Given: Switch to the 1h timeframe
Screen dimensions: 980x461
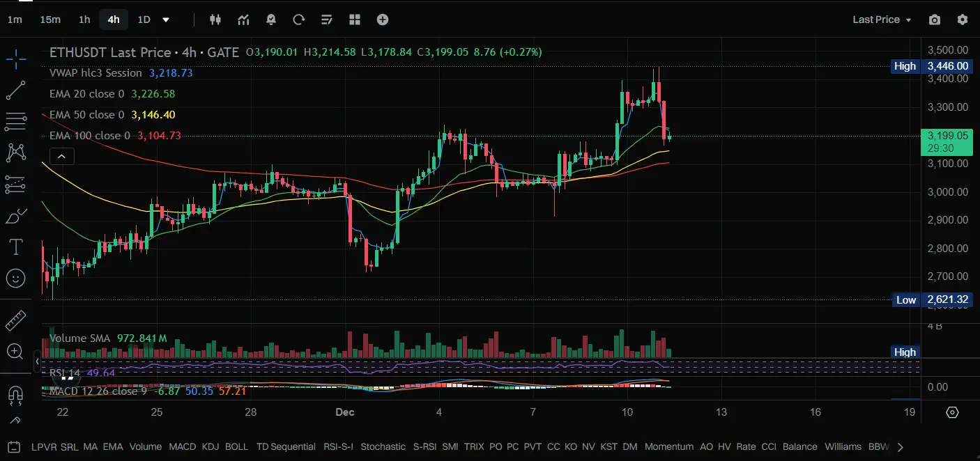Looking at the screenshot, I should pos(84,19).
